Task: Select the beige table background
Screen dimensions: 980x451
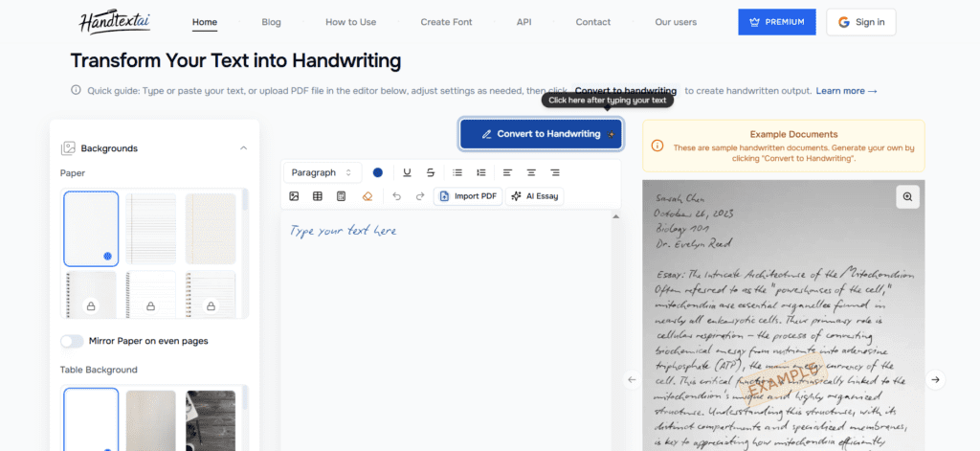Action: point(150,420)
